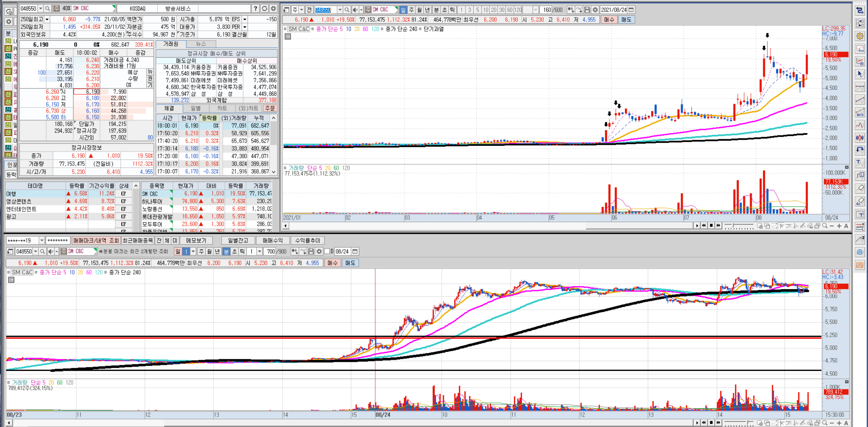Toggle the weekly 주 period in the upper chart toolbar

pos(411,10)
